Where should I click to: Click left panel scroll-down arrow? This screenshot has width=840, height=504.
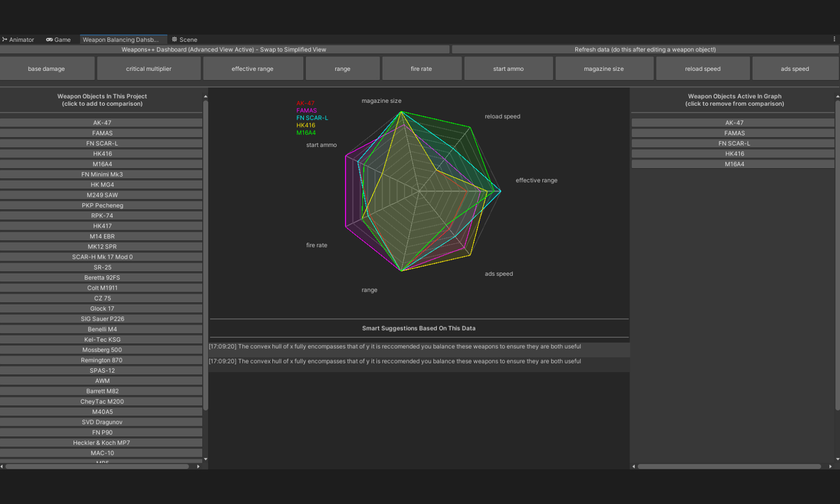[x=205, y=459]
